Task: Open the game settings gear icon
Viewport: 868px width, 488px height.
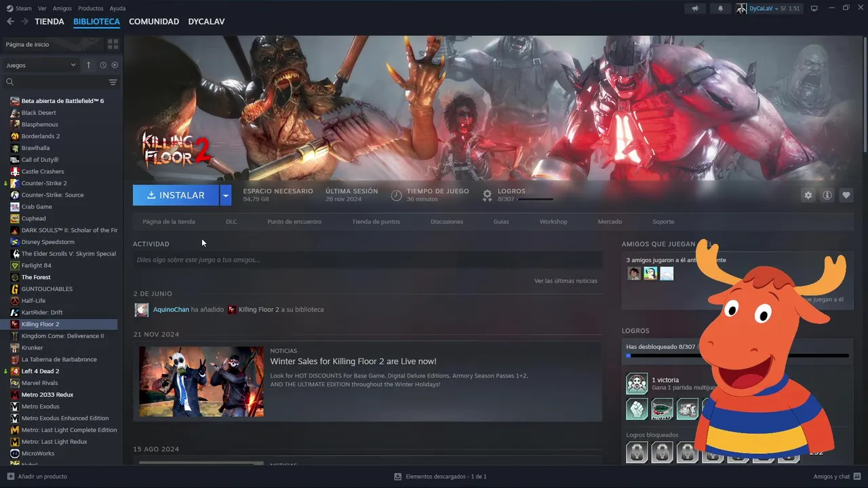Action: pos(808,195)
